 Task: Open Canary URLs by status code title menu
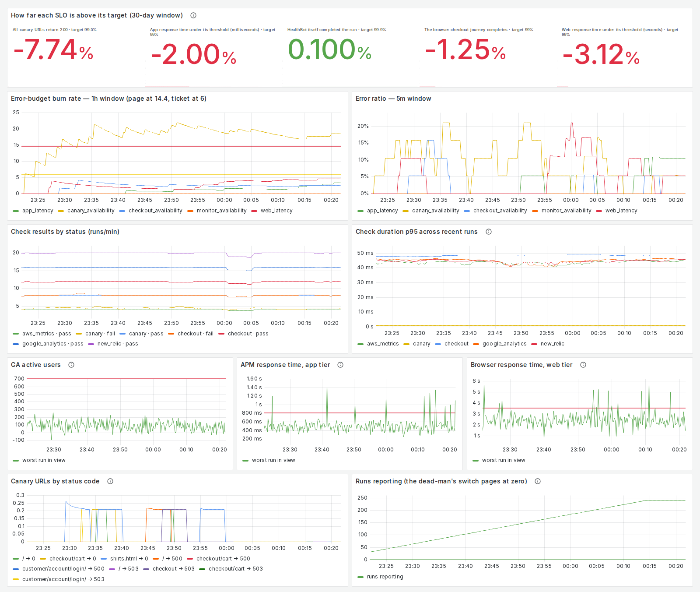coord(55,481)
